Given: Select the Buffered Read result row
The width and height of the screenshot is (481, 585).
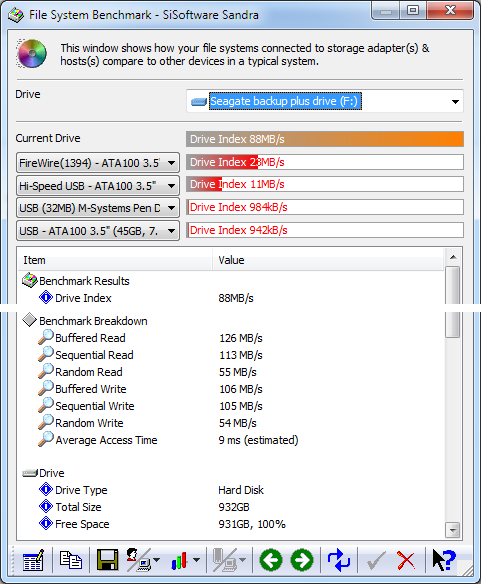Looking at the screenshot, I should point(231,338).
